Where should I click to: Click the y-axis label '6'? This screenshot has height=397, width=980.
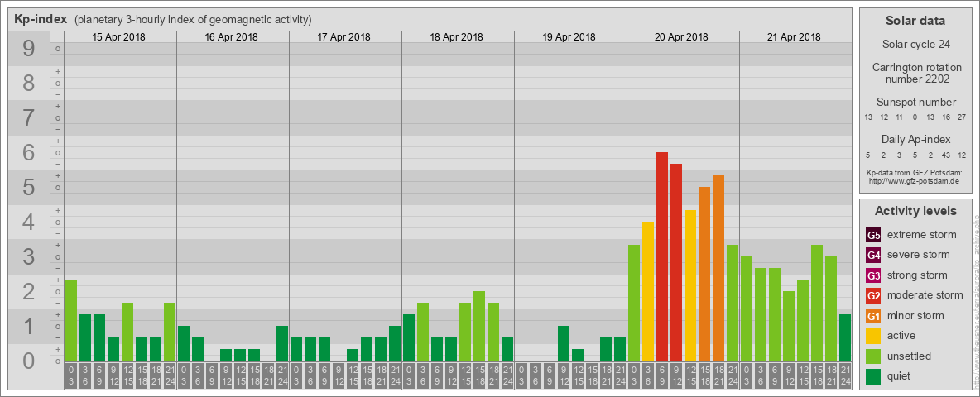point(29,152)
